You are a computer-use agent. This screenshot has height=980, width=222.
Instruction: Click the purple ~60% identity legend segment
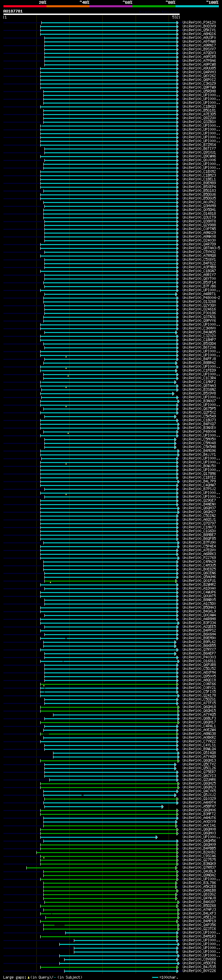pyautogui.click(x=111, y=6)
